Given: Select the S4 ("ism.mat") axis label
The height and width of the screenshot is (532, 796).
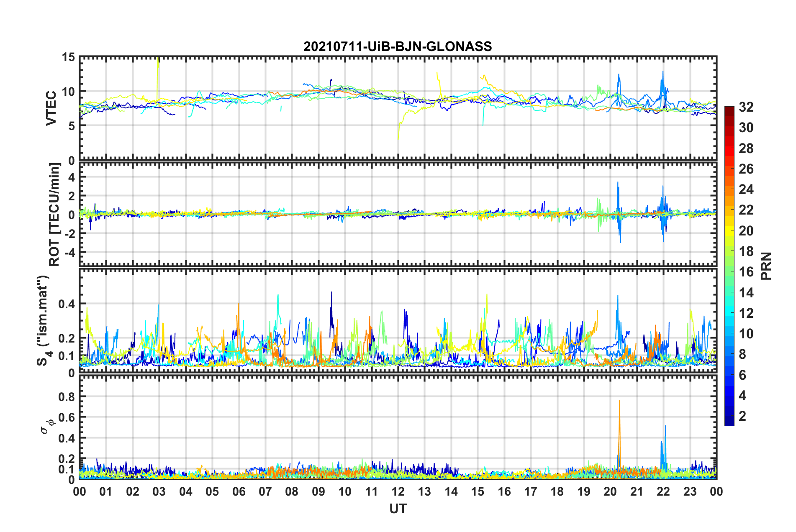Looking at the screenshot, I should point(44,320).
